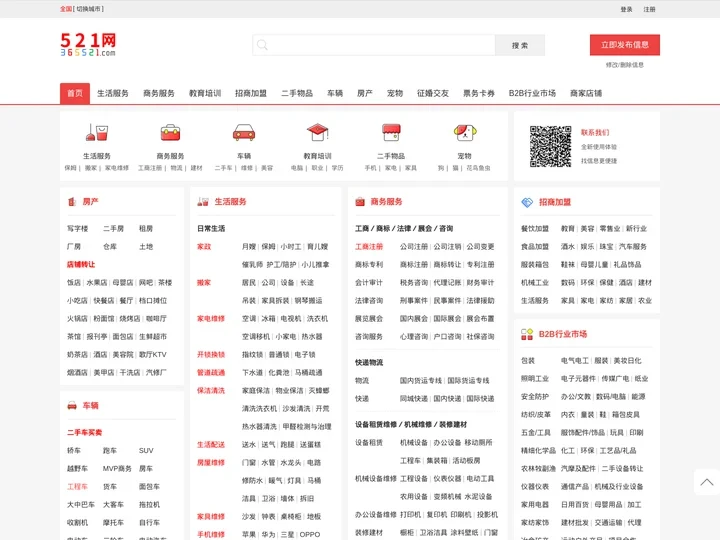
Task: Open the 商务服务 briefcase icon
Action: (x=170, y=132)
